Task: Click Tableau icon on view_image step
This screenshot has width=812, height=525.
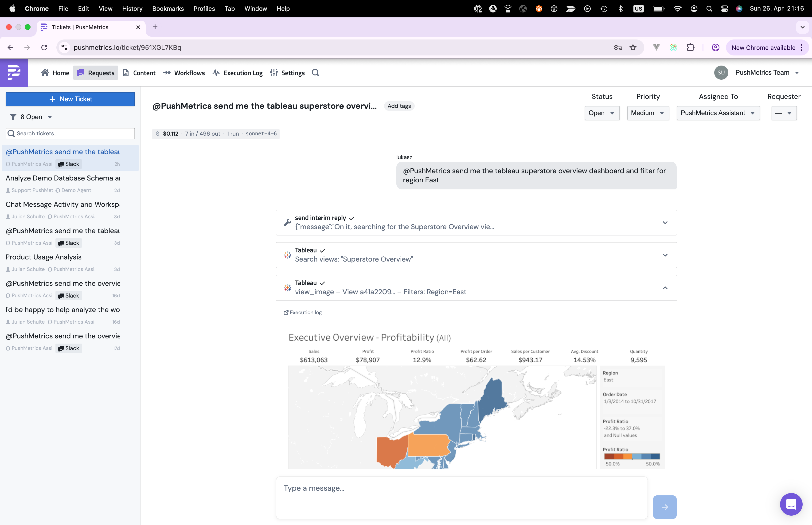Action: (x=287, y=288)
